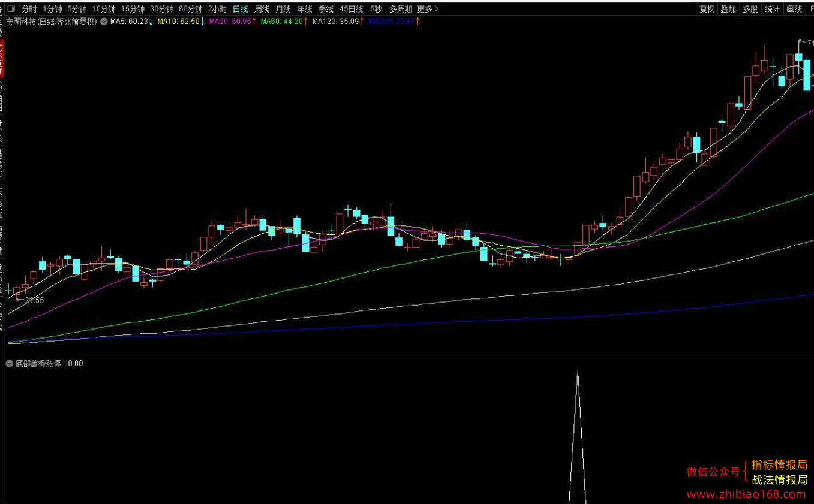The height and width of the screenshot is (504, 814).
Task: Click the 宝明科技 chart title
Action: pos(51,22)
